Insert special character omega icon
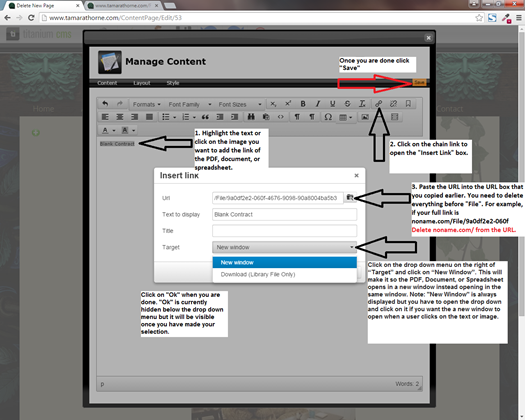Image resolution: width=525 pixels, height=420 pixels. coord(328,117)
